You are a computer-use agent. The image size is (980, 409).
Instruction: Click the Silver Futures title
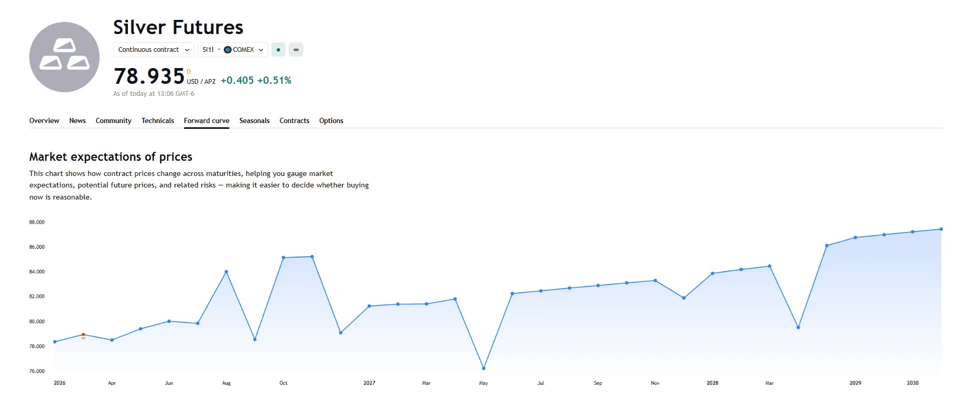coord(178,27)
